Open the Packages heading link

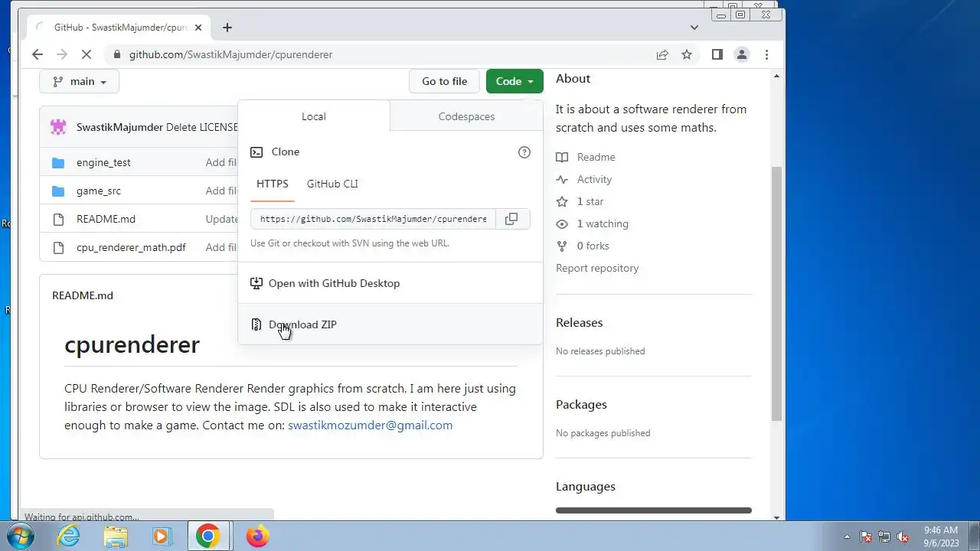pos(581,404)
